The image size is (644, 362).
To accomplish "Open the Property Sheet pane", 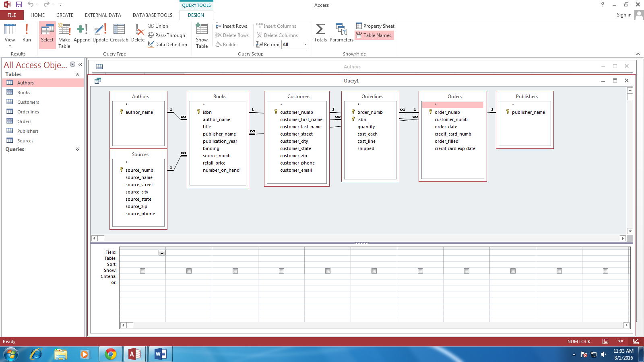I will tap(375, 26).
